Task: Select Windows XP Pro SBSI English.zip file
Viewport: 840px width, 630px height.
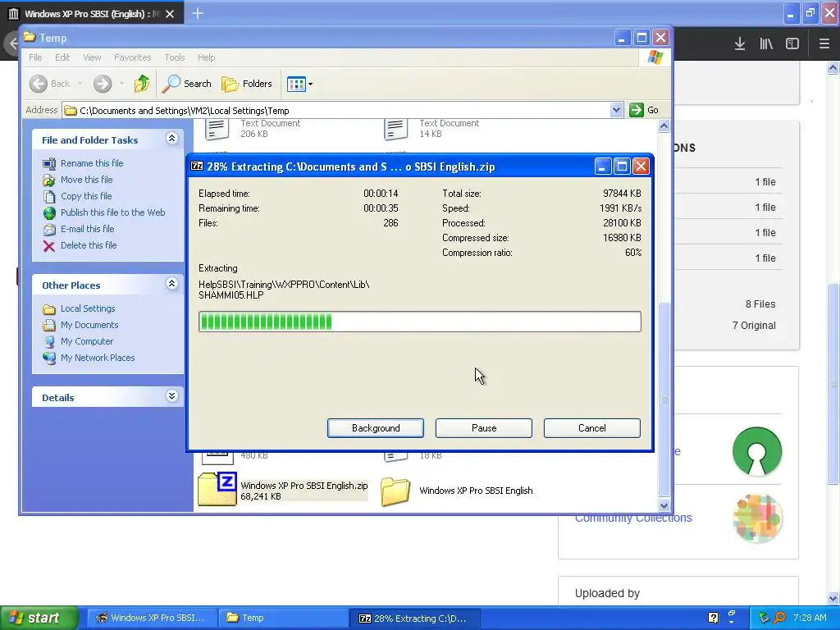Action: (x=283, y=489)
